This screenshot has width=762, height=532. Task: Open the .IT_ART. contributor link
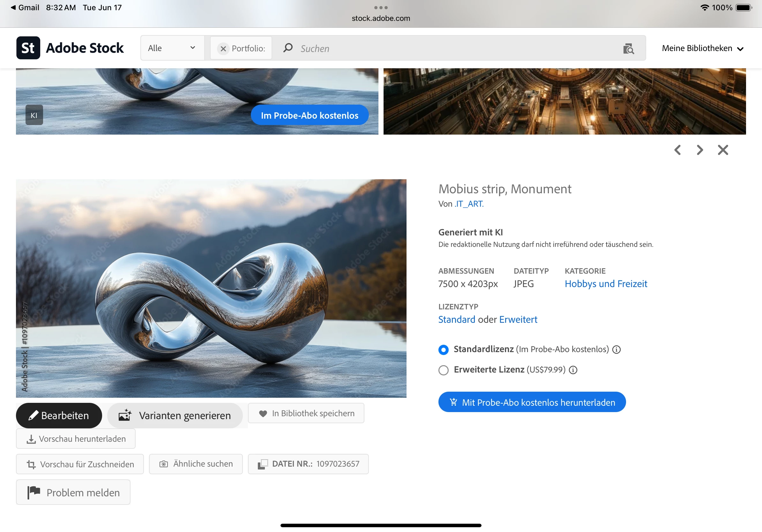click(x=469, y=204)
